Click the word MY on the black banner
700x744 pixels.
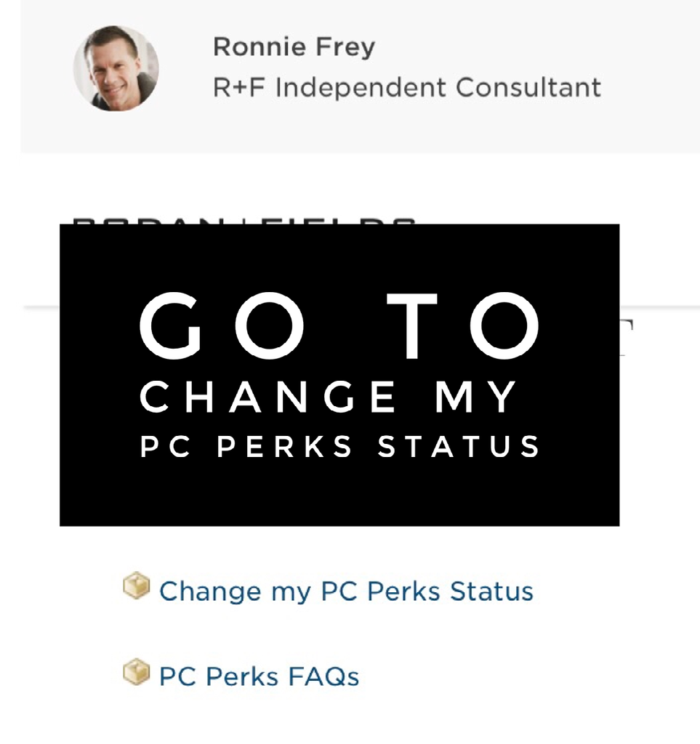pos(478,397)
